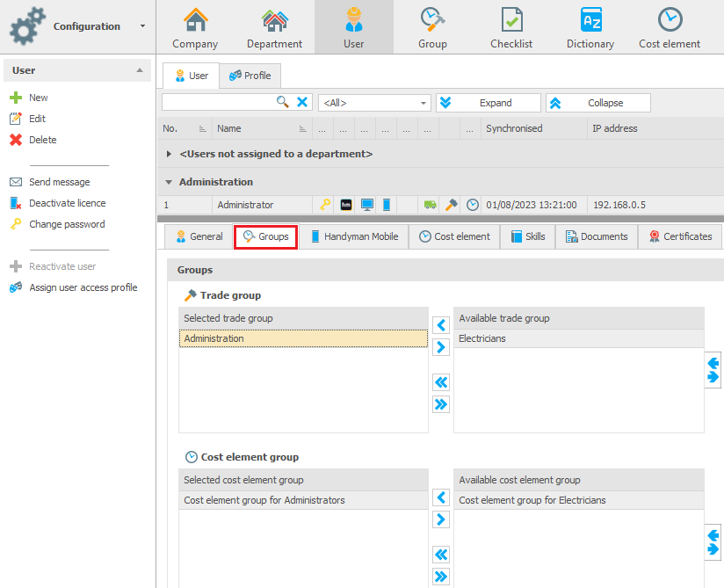Select the Administrator user name cell
Screen dimensions: 724x588
point(262,205)
